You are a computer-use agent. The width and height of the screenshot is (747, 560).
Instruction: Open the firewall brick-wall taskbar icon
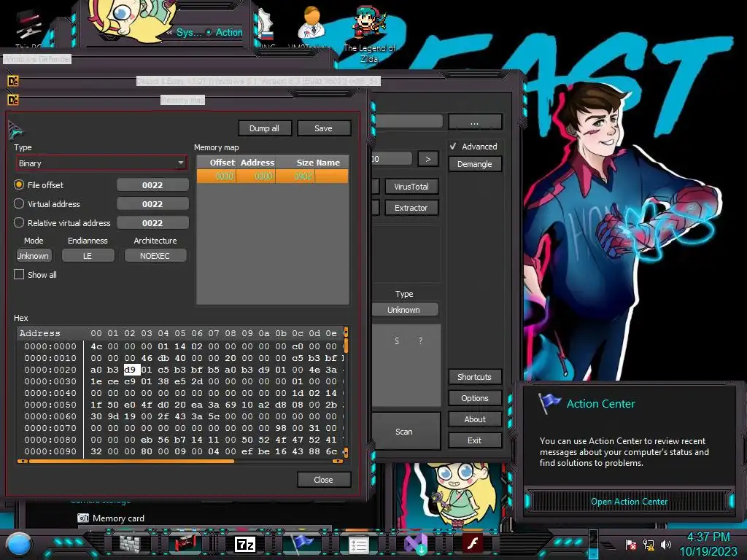pyautogui.click(x=130, y=544)
